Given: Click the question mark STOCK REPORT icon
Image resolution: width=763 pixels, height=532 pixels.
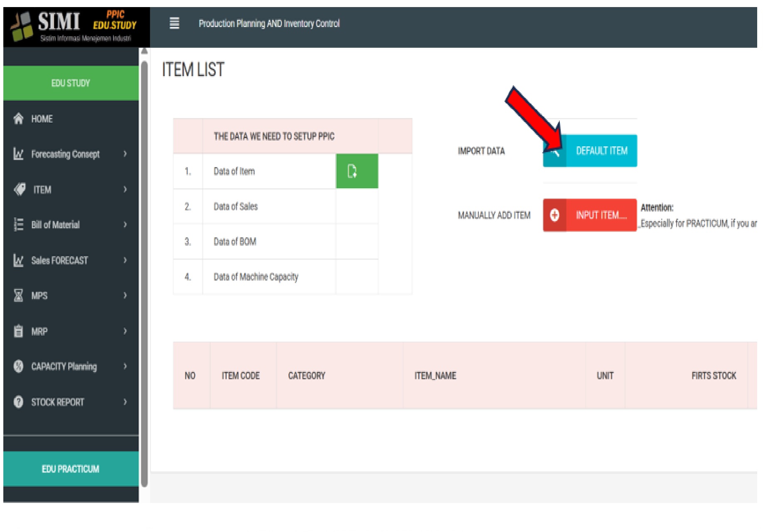Looking at the screenshot, I should pos(19,402).
